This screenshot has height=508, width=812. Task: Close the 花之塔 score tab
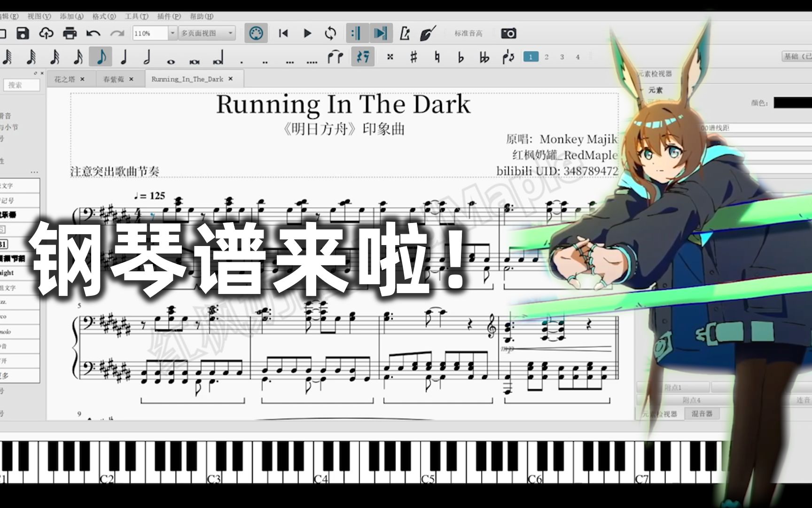tap(82, 79)
